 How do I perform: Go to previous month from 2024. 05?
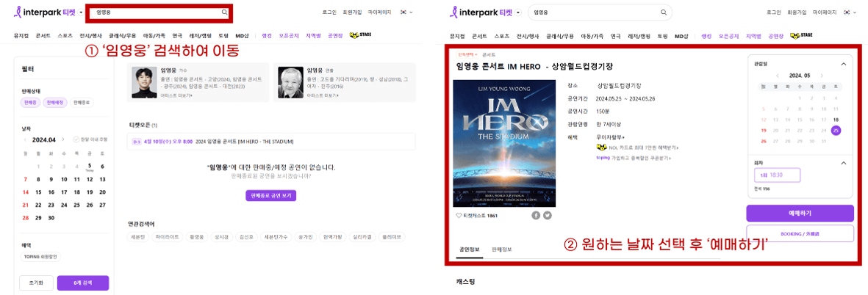click(777, 76)
